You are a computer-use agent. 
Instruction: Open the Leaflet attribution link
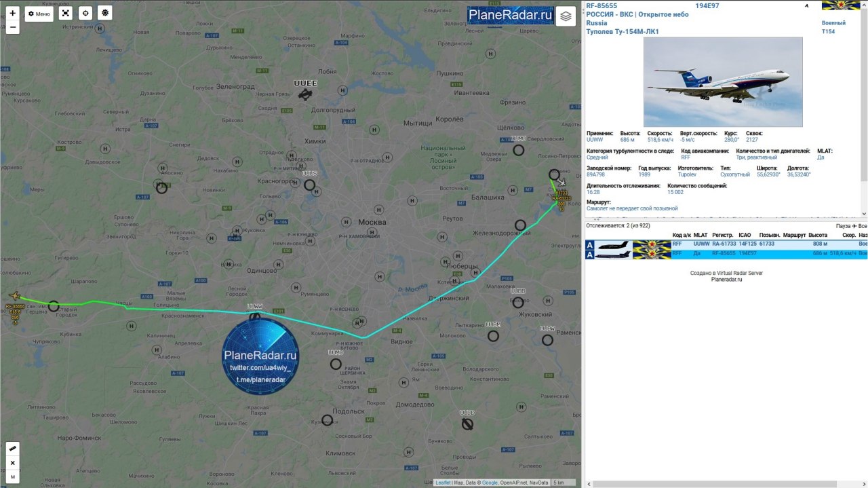tap(443, 483)
